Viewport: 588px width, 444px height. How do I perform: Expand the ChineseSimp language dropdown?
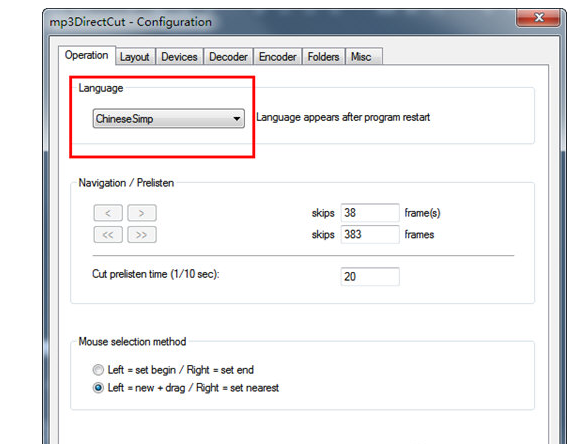point(169,118)
